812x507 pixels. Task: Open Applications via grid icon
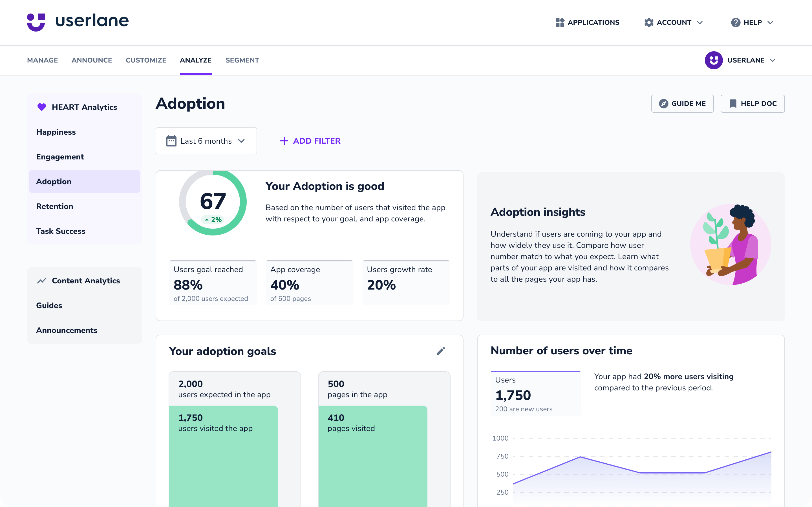click(560, 23)
